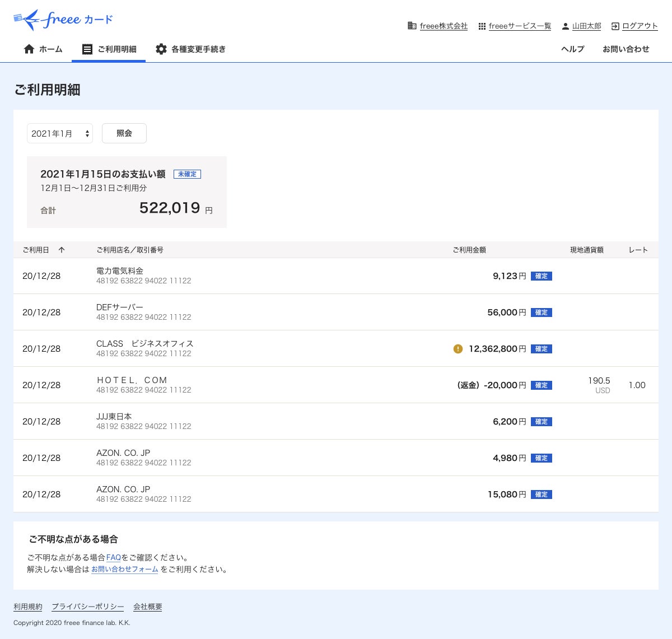Image resolution: width=672 pixels, height=639 pixels.
Task: Select the CLASS ビジネスオフィス merchant name
Action: [145, 344]
